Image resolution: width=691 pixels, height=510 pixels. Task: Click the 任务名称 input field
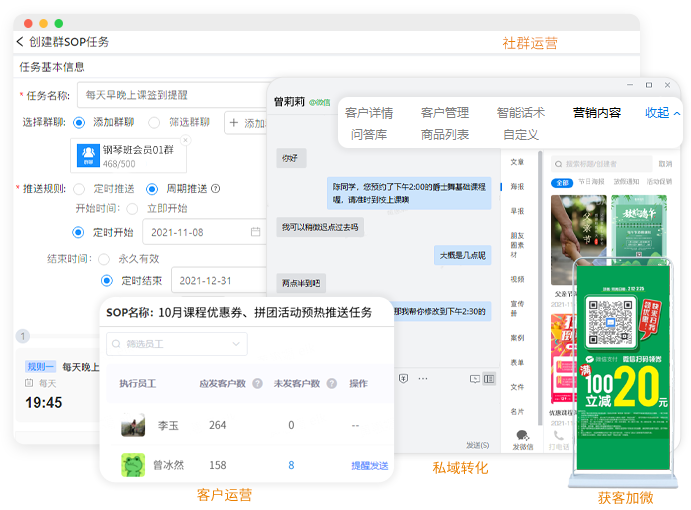click(x=170, y=96)
